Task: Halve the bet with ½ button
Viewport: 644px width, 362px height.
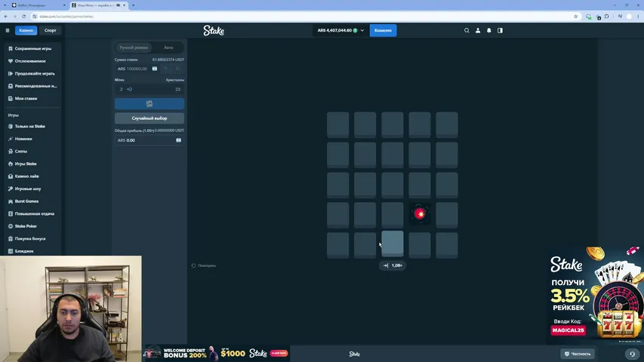Action: click(166, 69)
